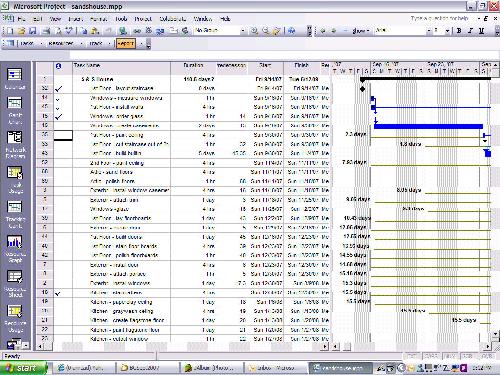500x375 pixels.
Task: Click the New project toolbar icon
Action: (x=10, y=31)
